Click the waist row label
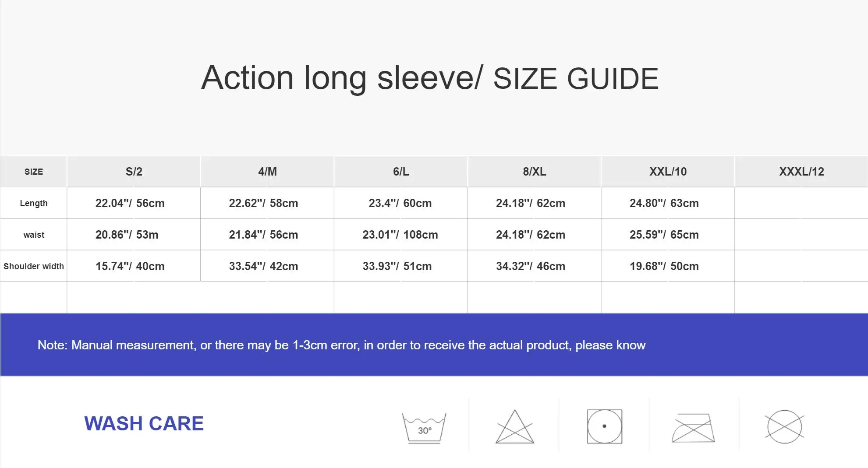 (x=34, y=235)
